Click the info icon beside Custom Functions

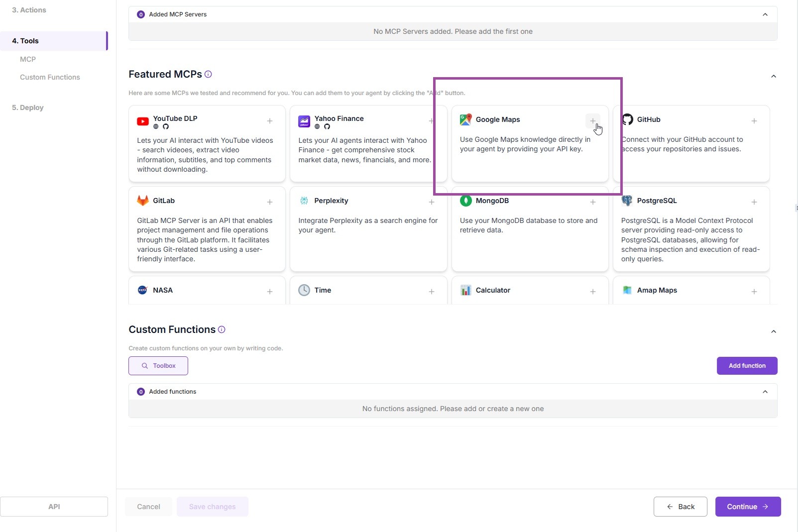point(222,329)
